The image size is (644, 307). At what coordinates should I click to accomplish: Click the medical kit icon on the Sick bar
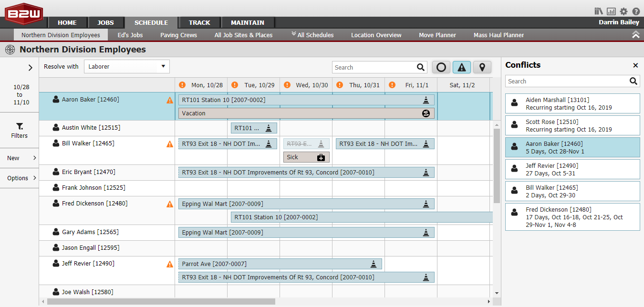click(x=321, y=157)
